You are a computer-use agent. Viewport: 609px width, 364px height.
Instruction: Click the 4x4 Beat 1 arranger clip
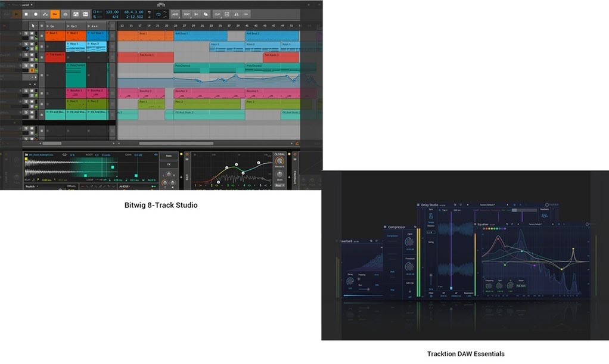tap(200, 36)
